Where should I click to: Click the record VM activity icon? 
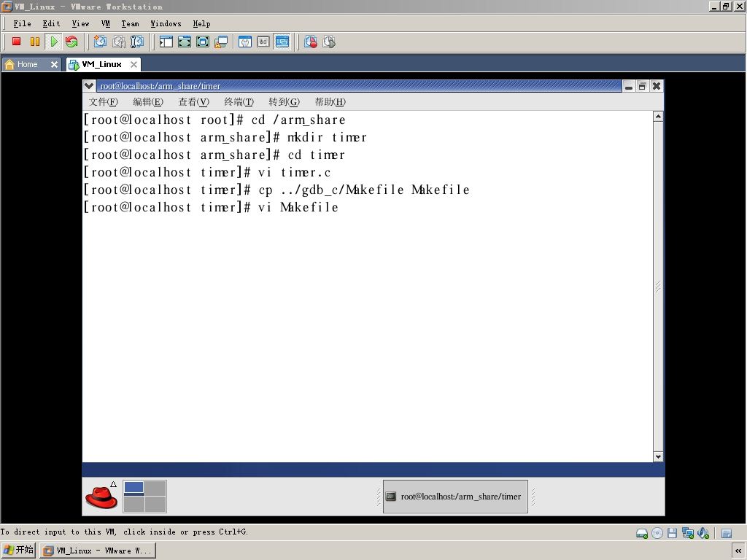[311, 42]
